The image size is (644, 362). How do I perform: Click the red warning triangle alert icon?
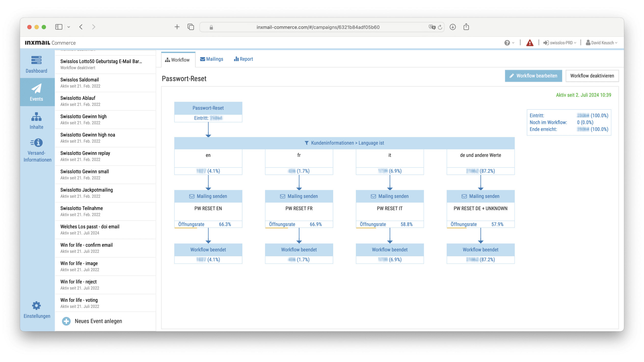530,42
